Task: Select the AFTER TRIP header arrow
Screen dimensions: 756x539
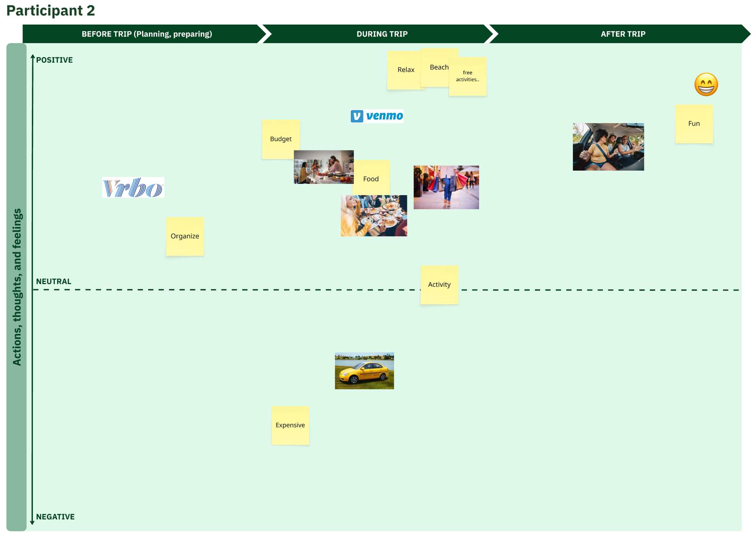Action: 623,34
